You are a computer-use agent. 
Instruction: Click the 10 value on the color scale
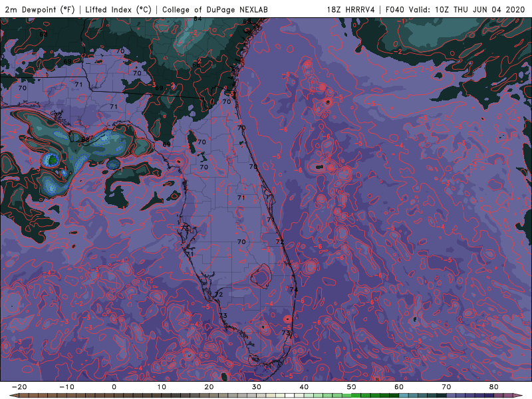[x=162, y=387]
